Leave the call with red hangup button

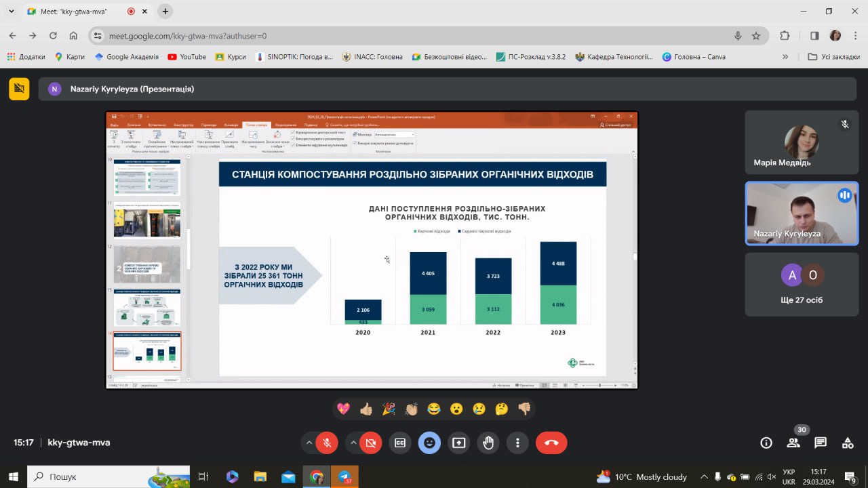551,443
